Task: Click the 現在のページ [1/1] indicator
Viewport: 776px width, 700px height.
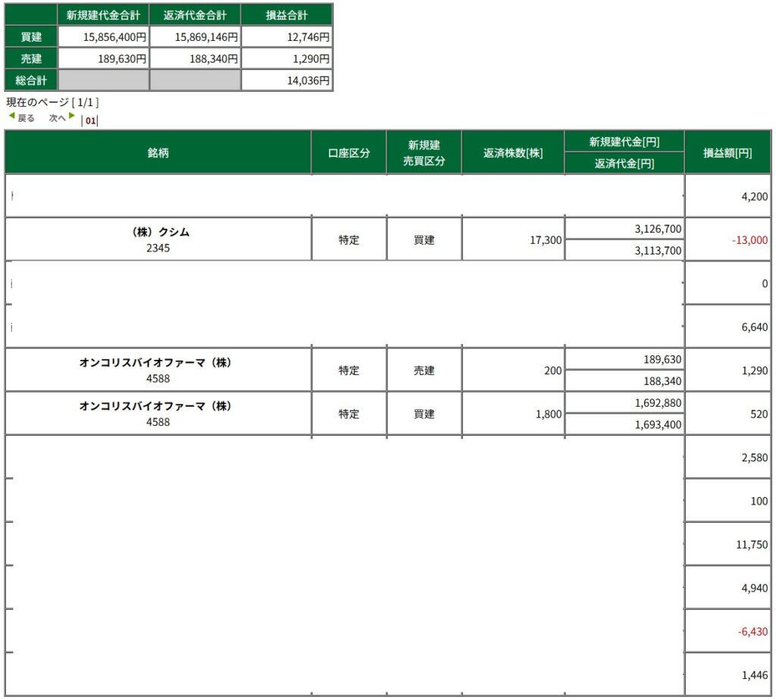Action: click(x=52, y=102)
